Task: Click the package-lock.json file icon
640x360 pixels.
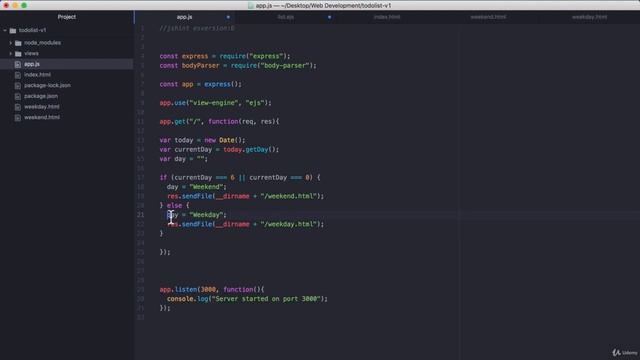Action: pos(18,85)
